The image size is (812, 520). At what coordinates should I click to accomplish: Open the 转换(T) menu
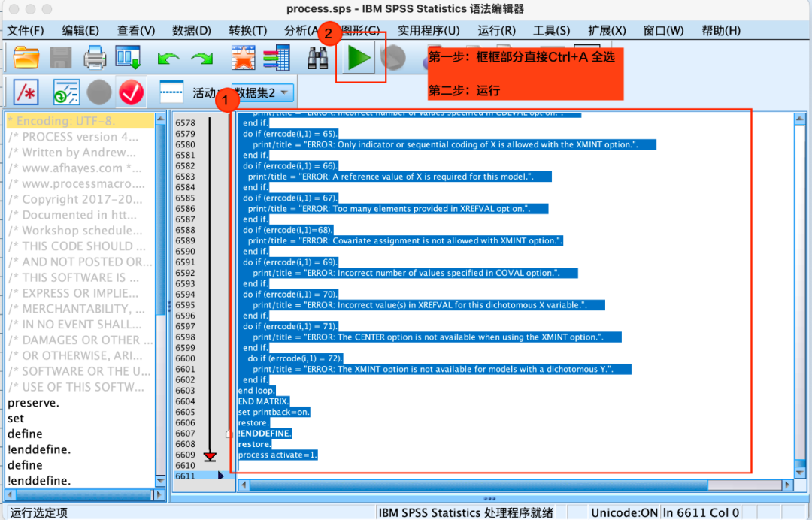[247, 31]
